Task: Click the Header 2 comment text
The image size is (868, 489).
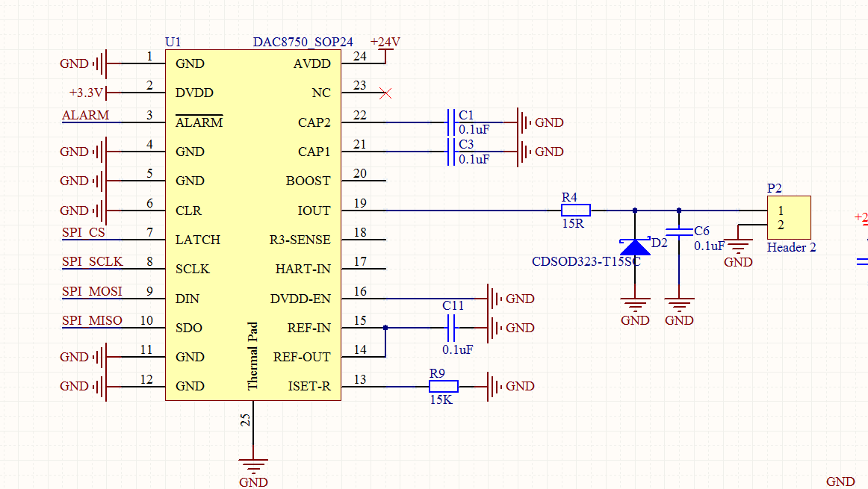Action: 791,247
